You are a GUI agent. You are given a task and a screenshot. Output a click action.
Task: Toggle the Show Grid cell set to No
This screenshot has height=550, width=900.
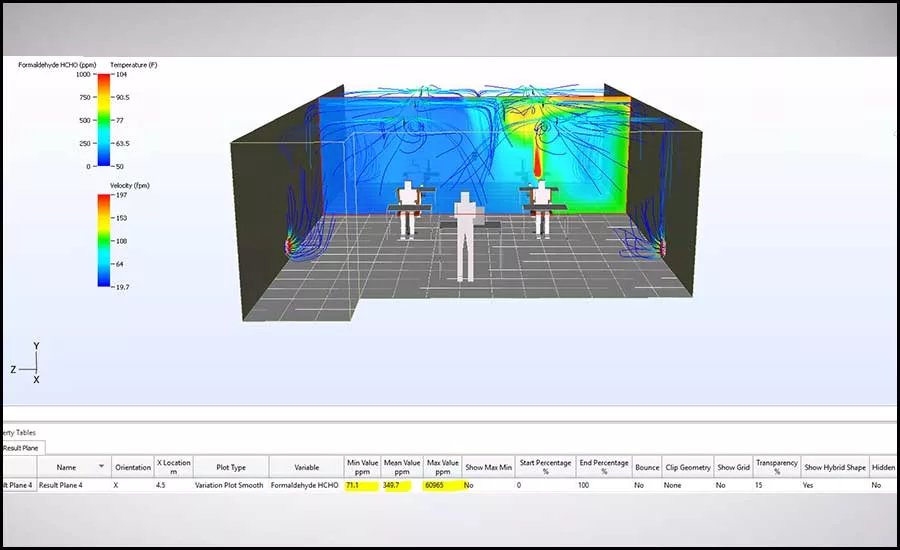click(733, 485)
